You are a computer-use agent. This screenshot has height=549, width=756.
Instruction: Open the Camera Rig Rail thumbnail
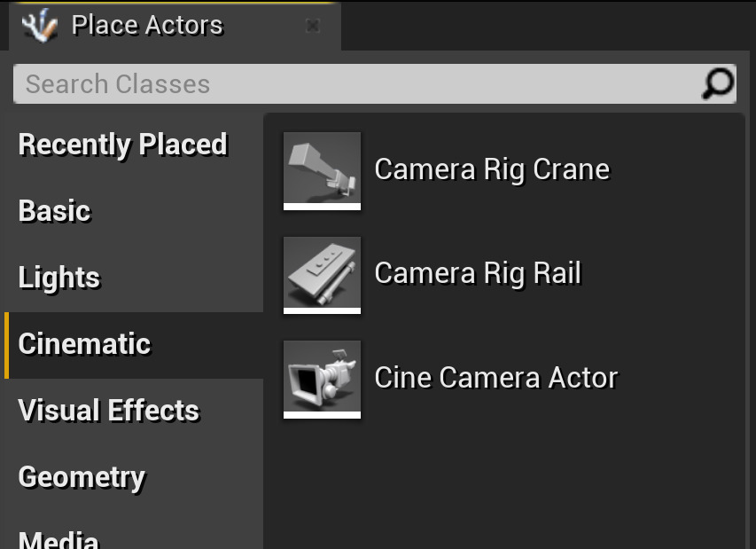coord(322,273)
